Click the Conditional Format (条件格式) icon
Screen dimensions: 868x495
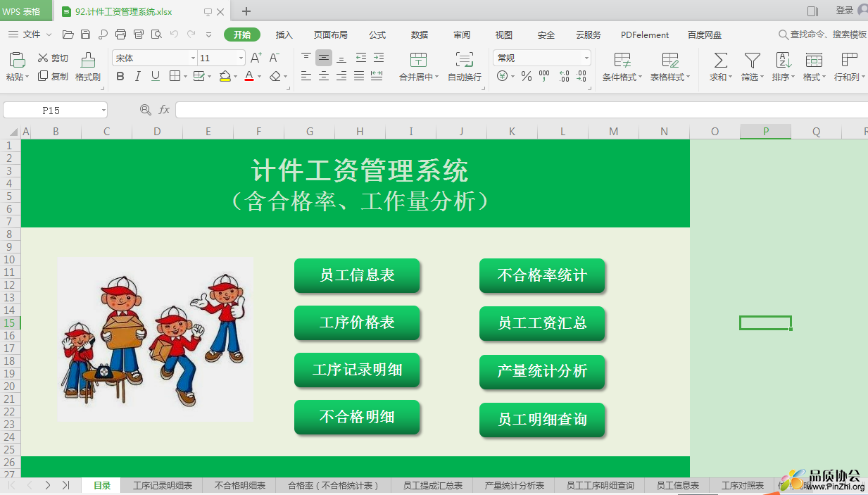click(622, 60)
